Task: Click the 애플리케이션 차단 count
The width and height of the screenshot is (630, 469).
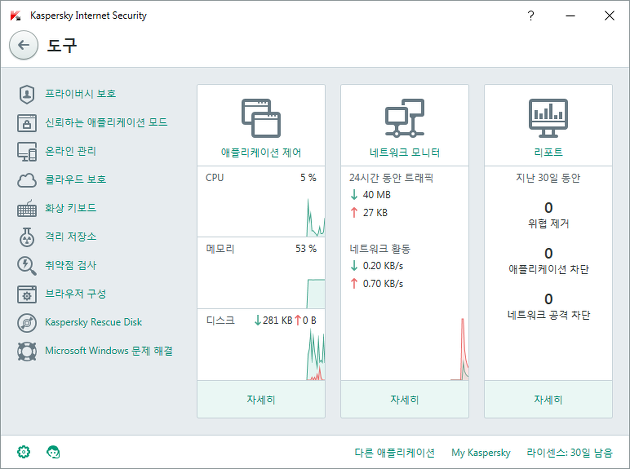Action: pos(548,253)
